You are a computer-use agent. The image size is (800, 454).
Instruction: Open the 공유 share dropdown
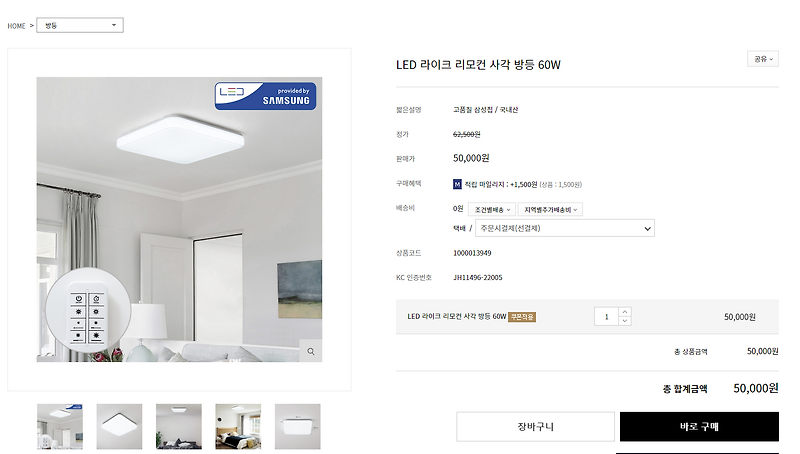click(763, 59)
